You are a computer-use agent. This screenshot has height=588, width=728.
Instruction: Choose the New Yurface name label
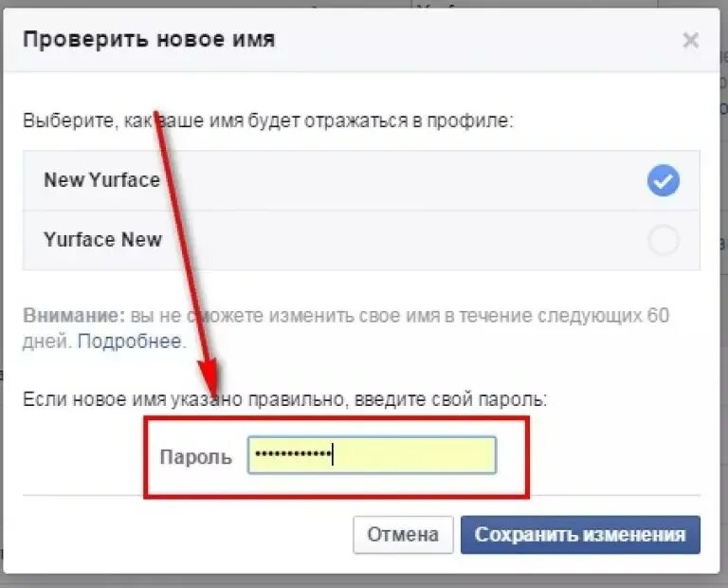click(102, 180)
